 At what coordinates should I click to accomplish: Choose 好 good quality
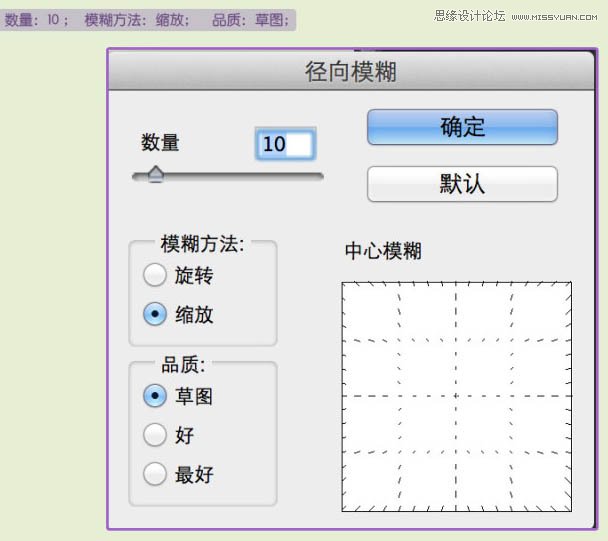coord(155,435)
